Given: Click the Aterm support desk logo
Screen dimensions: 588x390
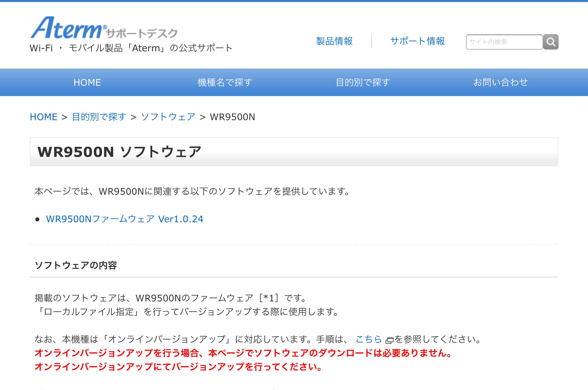Looking at the screenshot, I should (104, 28).
